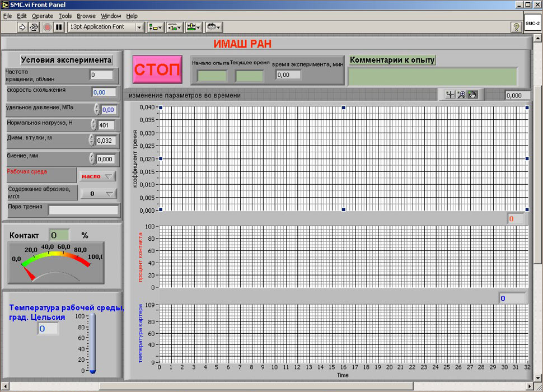Click the Пара трения text field
The height and width of the screenshot is (392, 543).
tap(83, 210)
